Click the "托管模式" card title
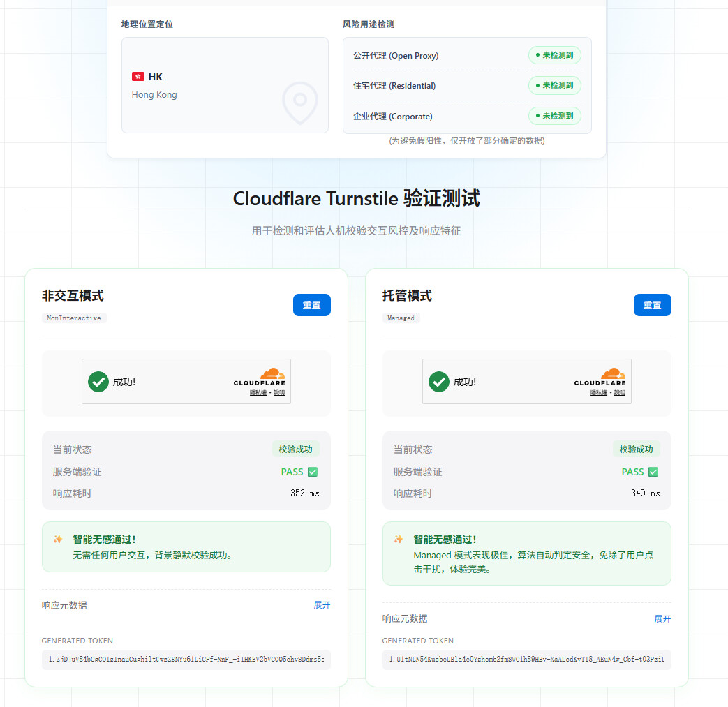This screenshot has width=728, height=707. pyautogui.click(x=407, y=296)
